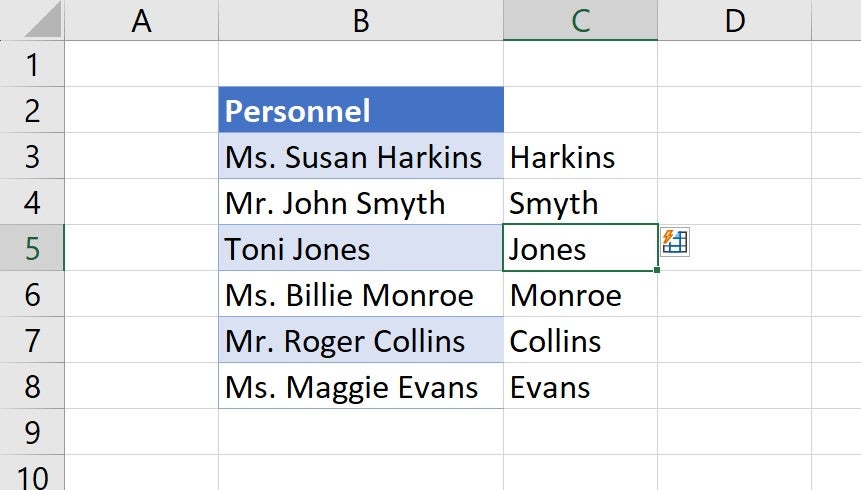Click the Mr. Roger Collins cell
861x490 pixels.
point(361,339)
